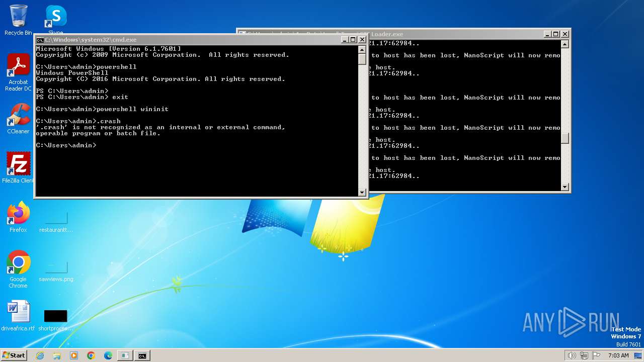
Task: Click the Loader.exe scrollbar down arrow
Action: point(565,187)
